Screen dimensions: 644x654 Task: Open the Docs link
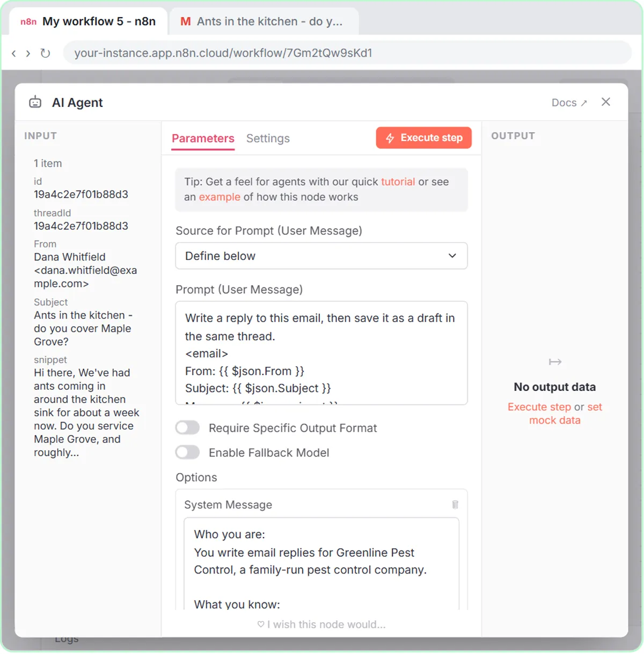(569, 103)
